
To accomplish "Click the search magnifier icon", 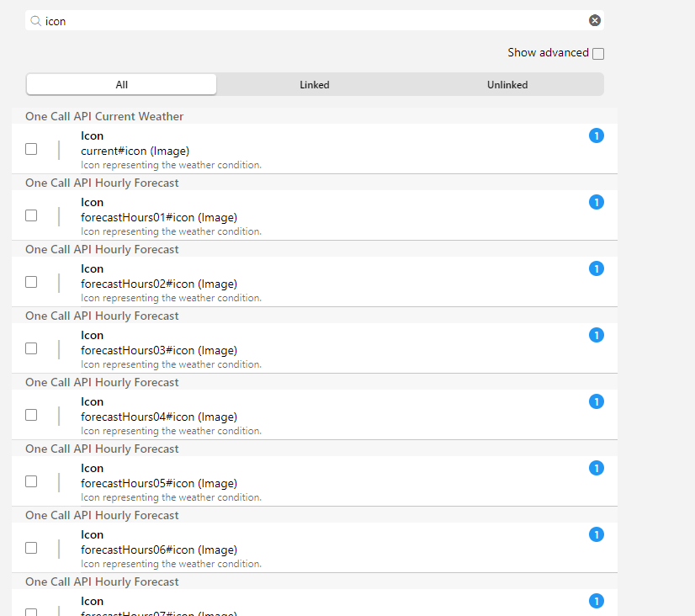I will coord(35,21).
